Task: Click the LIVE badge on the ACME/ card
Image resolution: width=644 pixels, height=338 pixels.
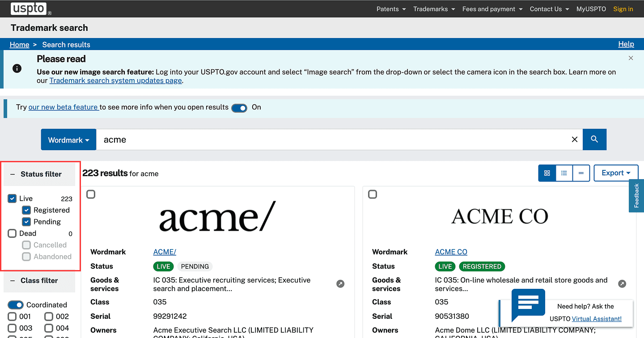Action: [163, 266]
